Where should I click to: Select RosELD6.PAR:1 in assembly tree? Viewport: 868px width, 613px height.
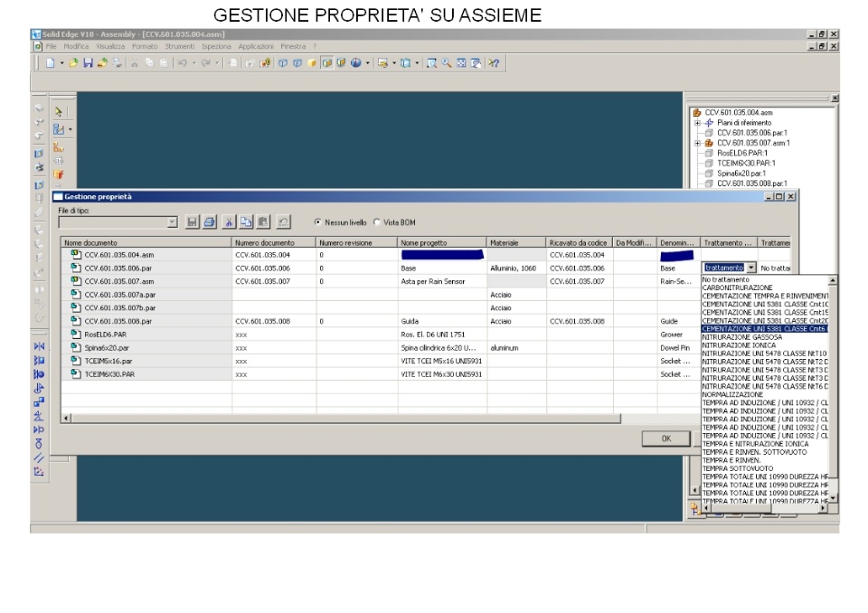(x=741, y=154)
